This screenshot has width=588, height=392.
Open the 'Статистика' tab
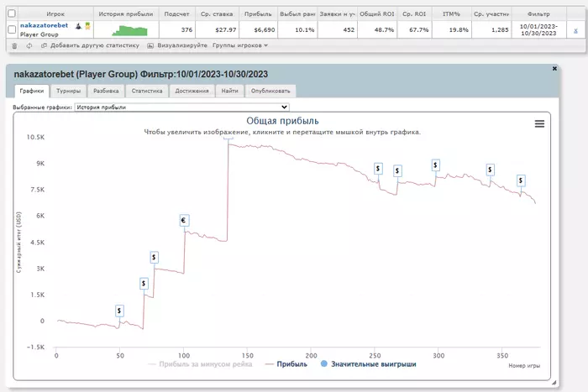[147, 91]
